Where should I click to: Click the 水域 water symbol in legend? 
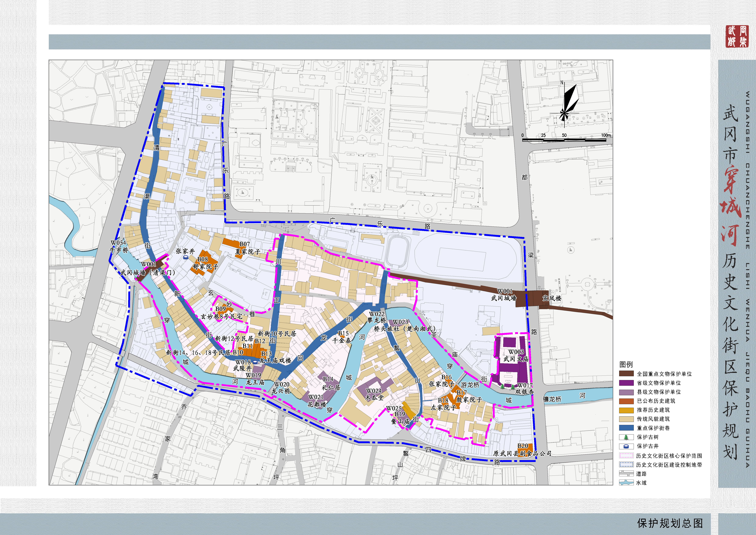pyautogui.click(x=626, y=483)
